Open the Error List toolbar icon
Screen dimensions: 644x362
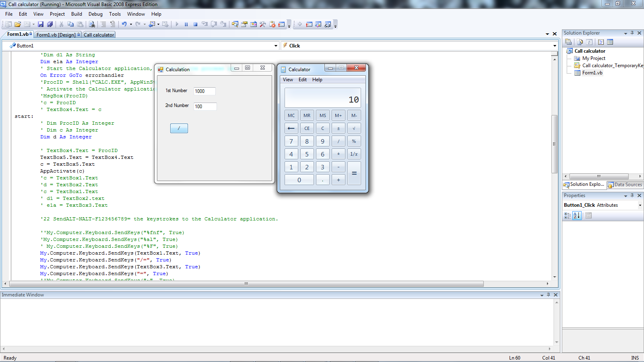272,25
